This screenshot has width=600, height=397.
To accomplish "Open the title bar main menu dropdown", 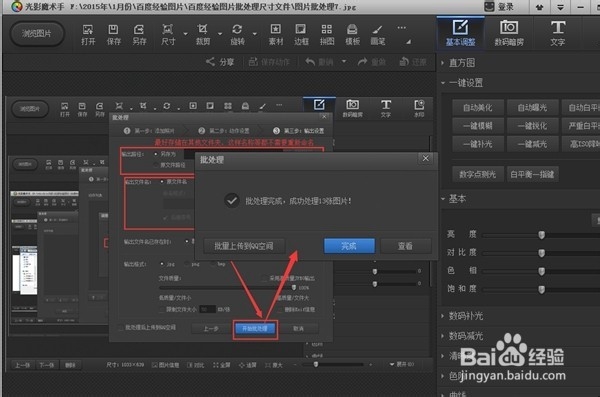I will tap(560, 7).
